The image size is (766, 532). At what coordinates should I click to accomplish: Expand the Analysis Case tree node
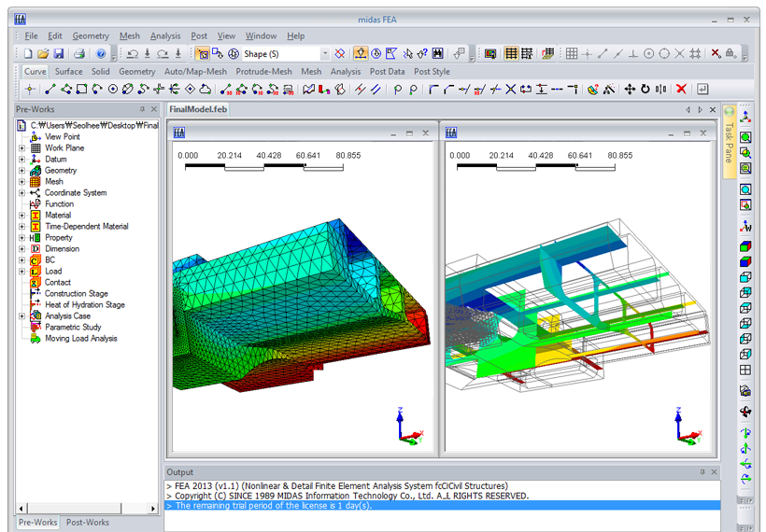click(x=21, y=316)
